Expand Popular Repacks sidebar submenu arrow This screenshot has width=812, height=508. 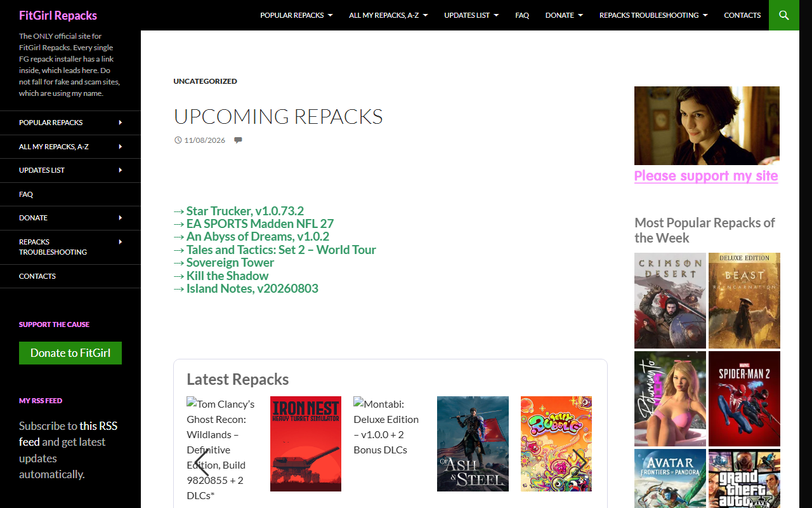click(121, 123)
